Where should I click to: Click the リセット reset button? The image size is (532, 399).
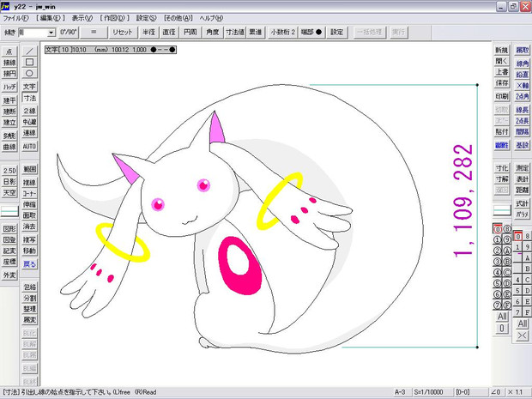tap(123, 33)
